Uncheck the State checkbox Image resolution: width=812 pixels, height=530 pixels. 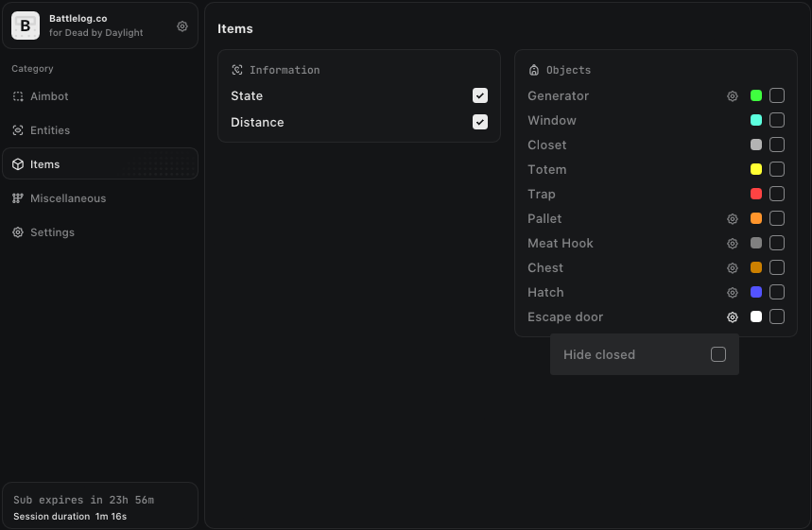pyautogui.click(x=480, y=95)
